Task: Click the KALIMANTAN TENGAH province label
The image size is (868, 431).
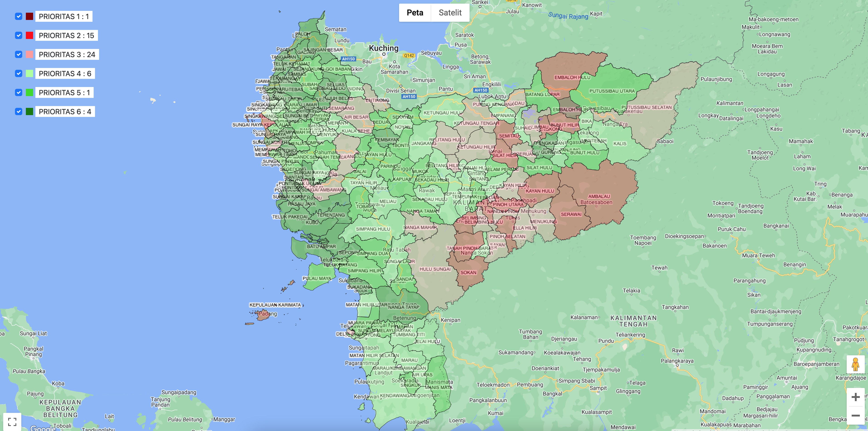Action: [634, 321]
